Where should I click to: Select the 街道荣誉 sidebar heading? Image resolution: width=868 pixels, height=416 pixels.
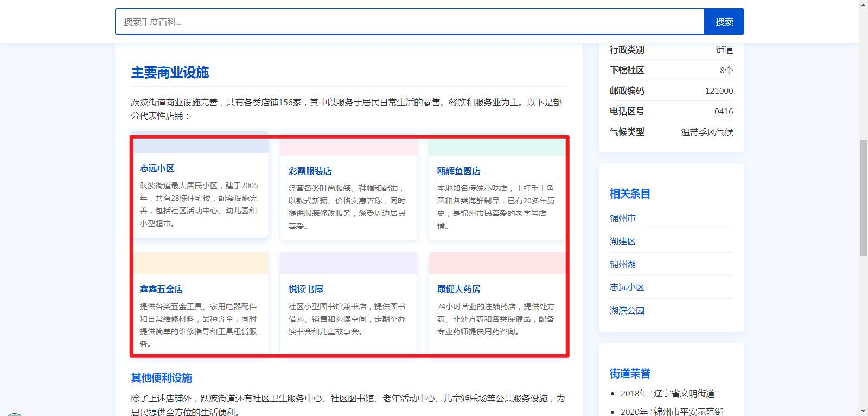(x=630, y=374)
